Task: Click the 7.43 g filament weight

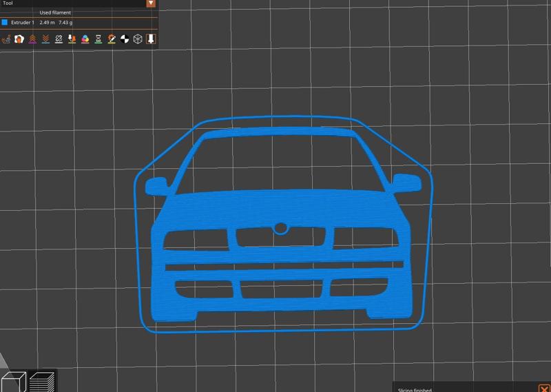Action: coord(65,23)
